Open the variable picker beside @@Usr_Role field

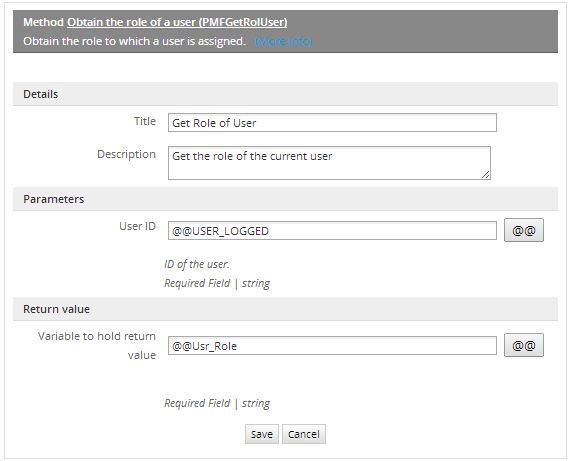tap(524, 345)
